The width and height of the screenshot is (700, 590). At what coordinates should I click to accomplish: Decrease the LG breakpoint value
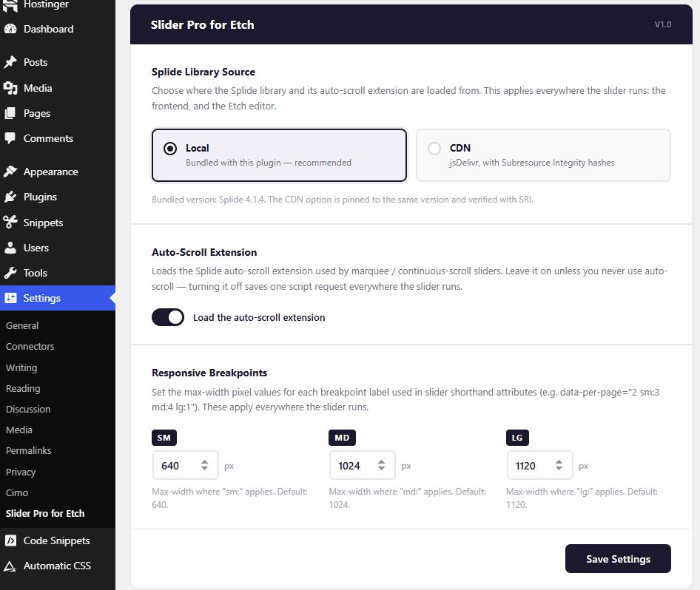(559, 468)
